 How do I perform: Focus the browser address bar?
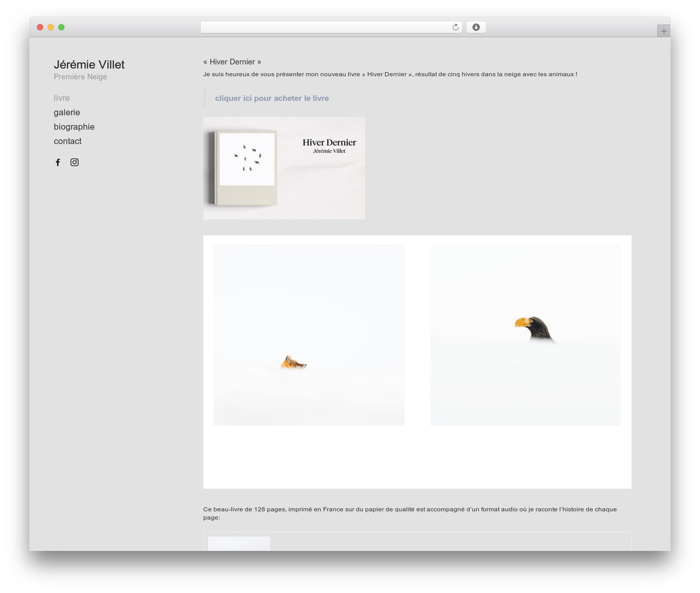331,27
